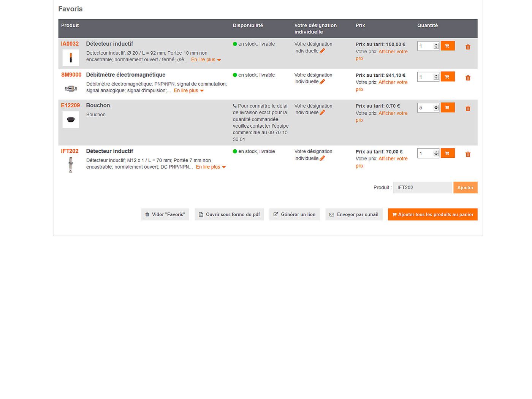The width and height of the screenshot is (532, 399).
Task: Expand 'En lire plus' for SM9000 description
Action: click(188, 90)
